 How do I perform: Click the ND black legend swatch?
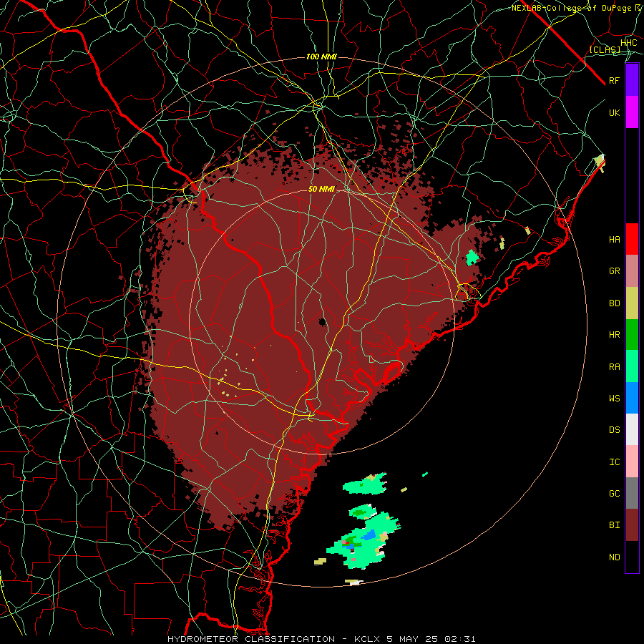pos(632,557)
